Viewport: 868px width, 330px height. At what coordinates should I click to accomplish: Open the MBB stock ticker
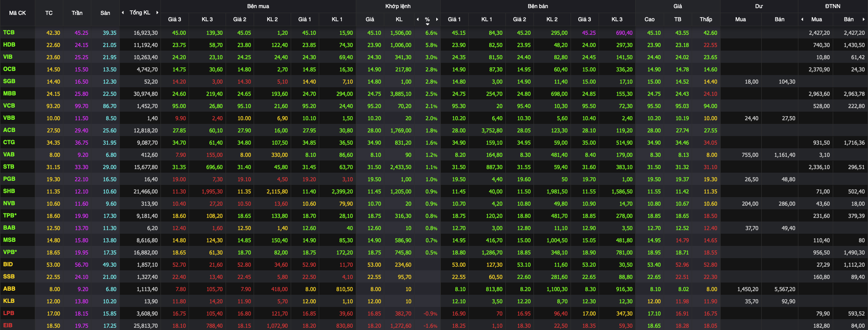[x=9, y=94]
